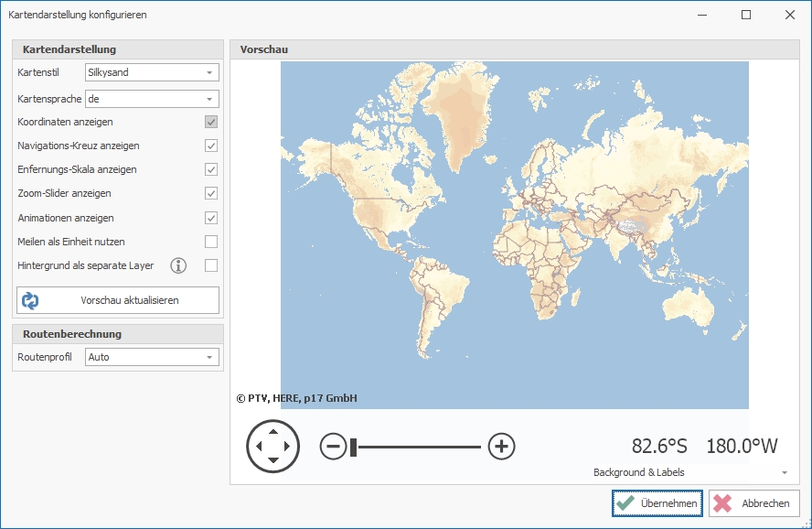This screenshot has width=812, height=529.
Task: Cancel dialog using Abbrechen button
Action: [x=754, y=503]
